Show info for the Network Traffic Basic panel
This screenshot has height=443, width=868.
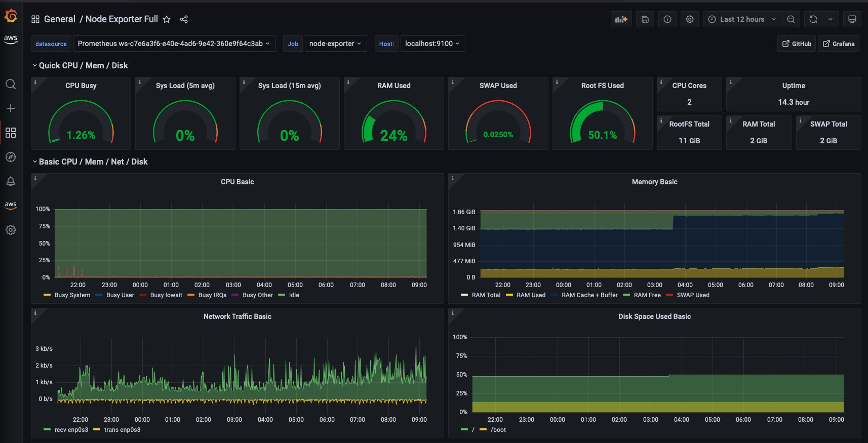[x=35, y=313]
